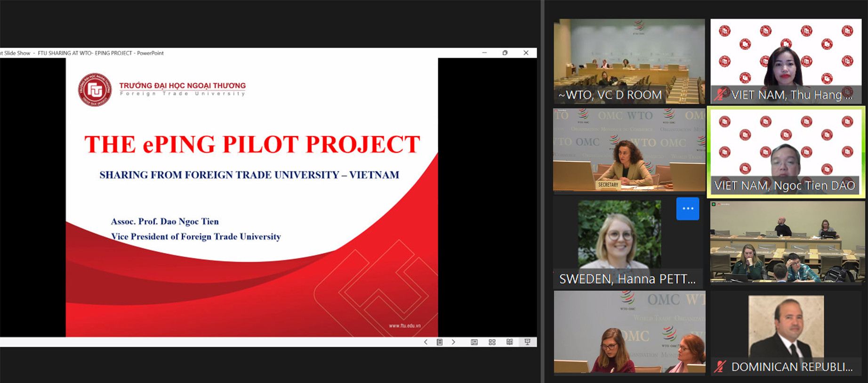
Task: Click the FTU university logo on slide
Action: pos(95,89)
